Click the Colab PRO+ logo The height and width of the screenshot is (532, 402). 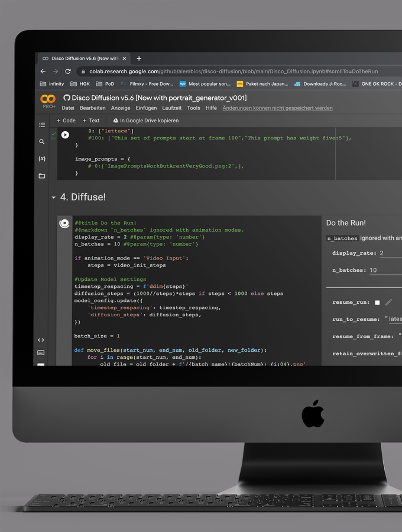48,101
